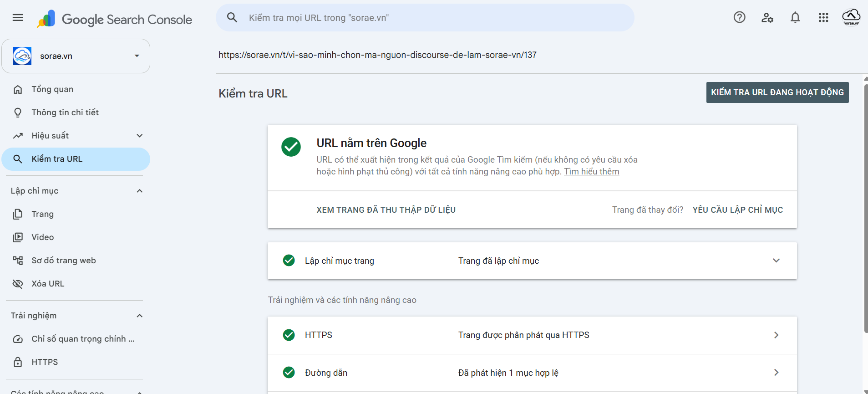Viewport: 868px width, 394px height.
Task: Open the main hamburger menu
Action: click(18, 18)
